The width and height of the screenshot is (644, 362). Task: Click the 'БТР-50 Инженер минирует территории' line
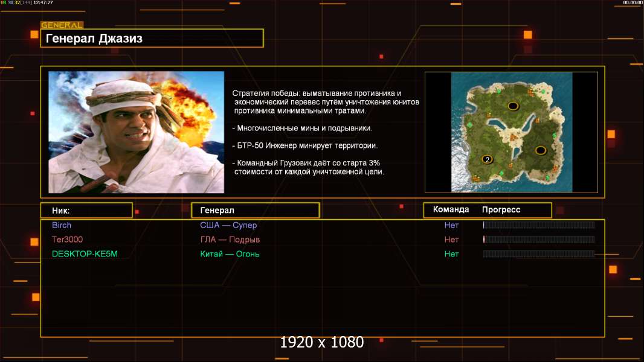(x=304, y=145)
